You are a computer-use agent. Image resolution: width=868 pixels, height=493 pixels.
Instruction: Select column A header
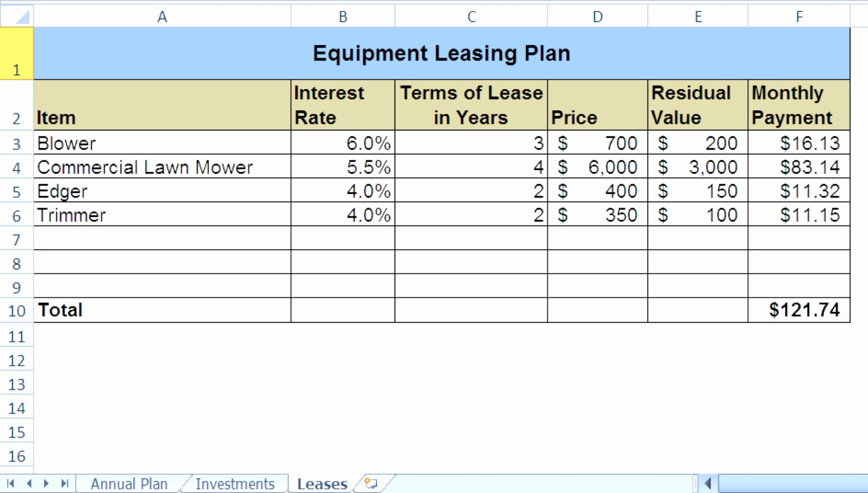pyautogui.click(x=162, y=16)
